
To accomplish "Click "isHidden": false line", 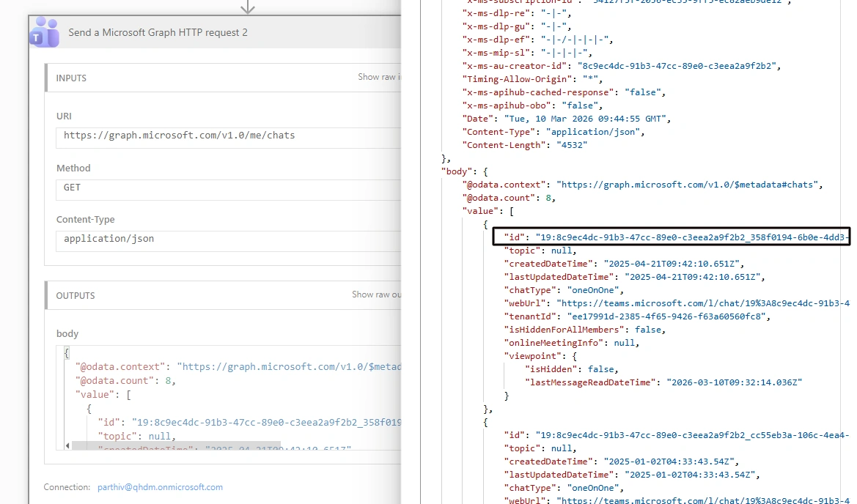I will coord(572,369).
